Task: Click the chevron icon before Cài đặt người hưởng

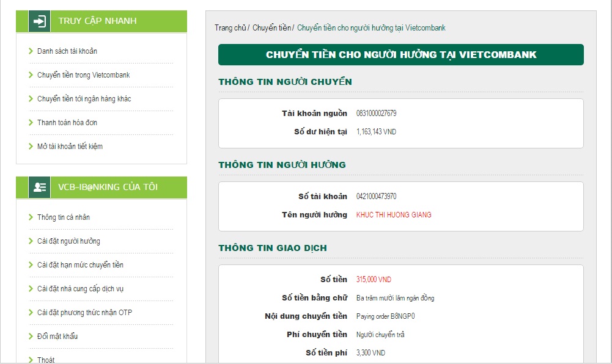Action: [31, 241]
